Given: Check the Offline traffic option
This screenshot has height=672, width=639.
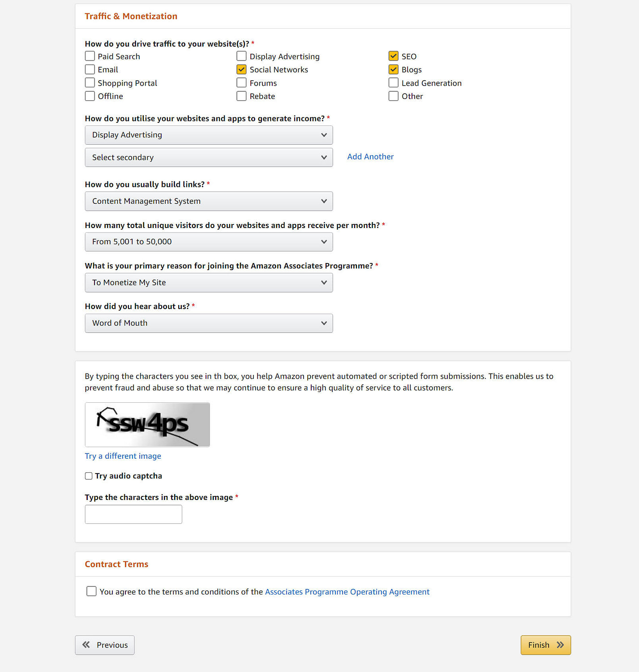Looking at the screenshot, I should pyautogui.click(x=90, y=96).
